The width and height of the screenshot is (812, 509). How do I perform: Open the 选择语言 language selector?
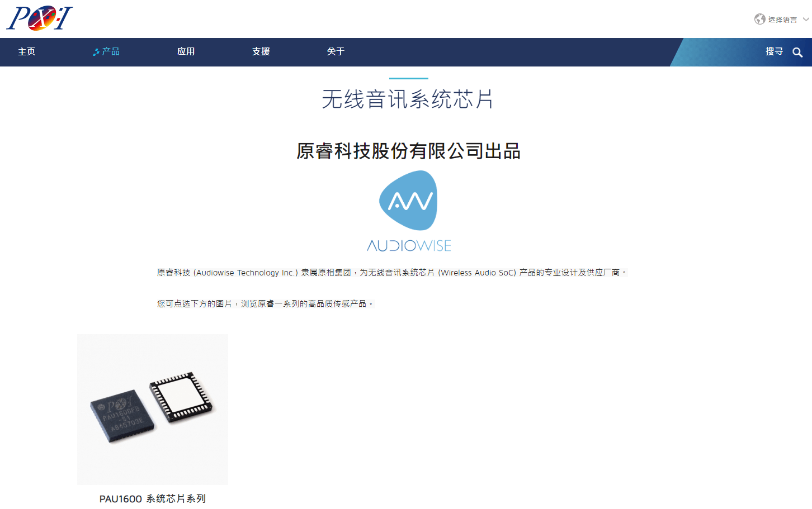click(782, 18)
